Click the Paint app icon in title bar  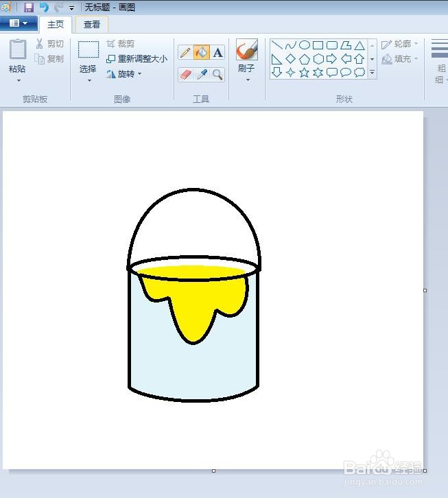(x=5, y=7)
